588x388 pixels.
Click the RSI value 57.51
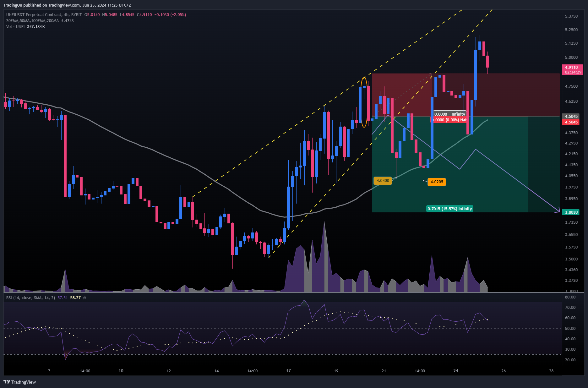(63, 298)
